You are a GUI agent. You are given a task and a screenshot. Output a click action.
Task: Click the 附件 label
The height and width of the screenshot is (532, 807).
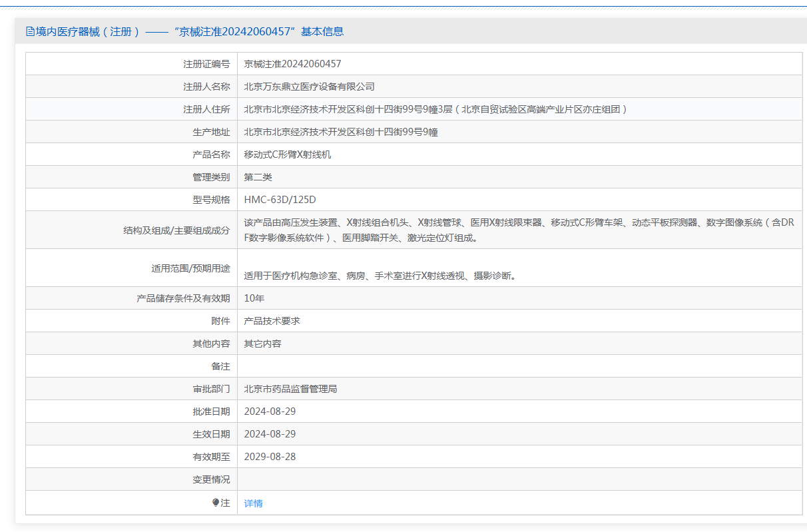[x=220, y=321]
